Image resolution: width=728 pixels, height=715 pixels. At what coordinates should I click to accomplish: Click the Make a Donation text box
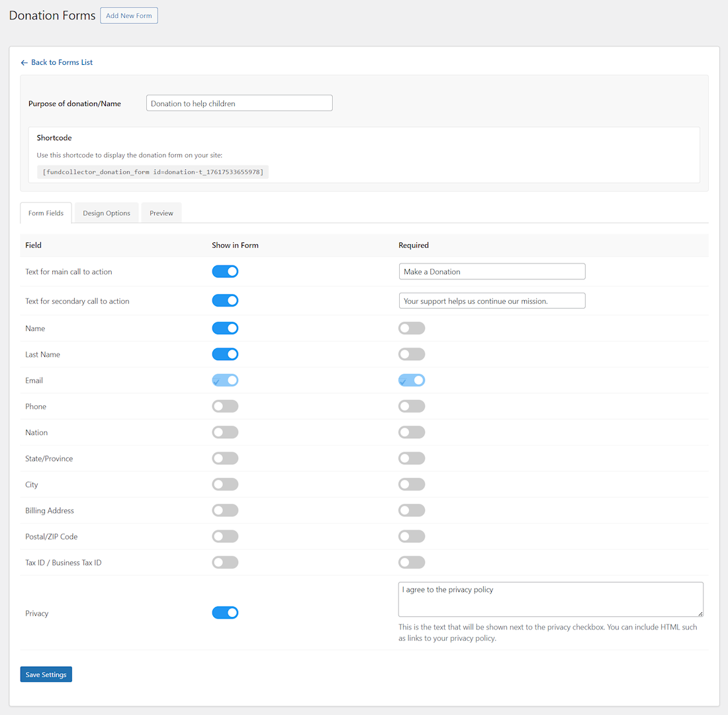[492, 271]
